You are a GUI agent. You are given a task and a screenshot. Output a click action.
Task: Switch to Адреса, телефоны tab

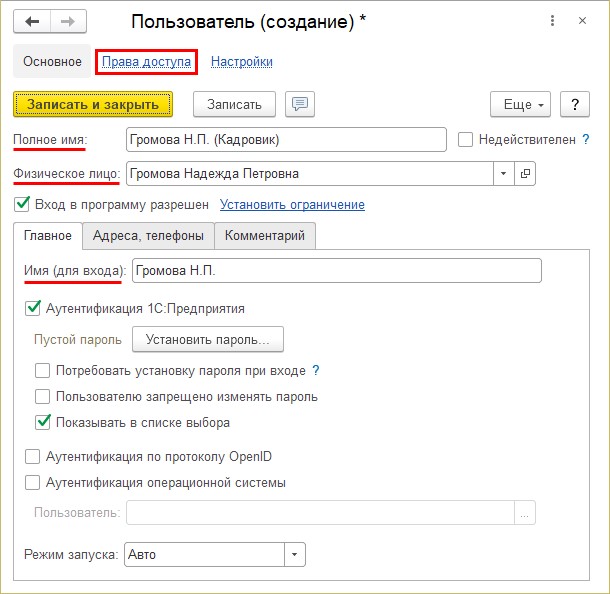[148, 236]
